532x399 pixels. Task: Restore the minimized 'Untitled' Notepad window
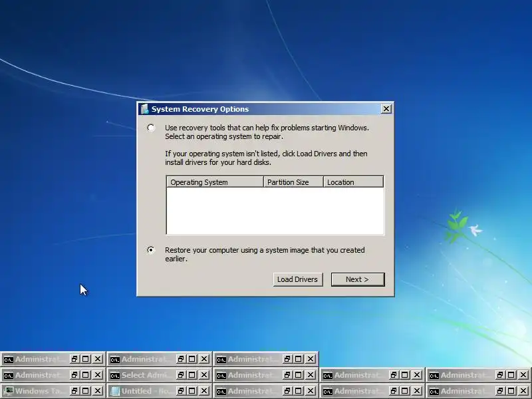tap(181, 391)
